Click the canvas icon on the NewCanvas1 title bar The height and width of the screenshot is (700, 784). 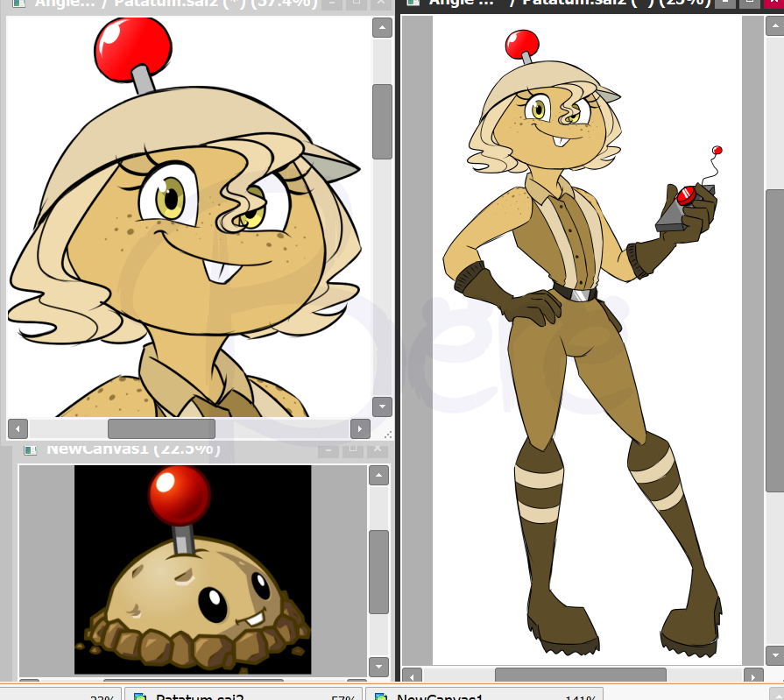point(31,449)
